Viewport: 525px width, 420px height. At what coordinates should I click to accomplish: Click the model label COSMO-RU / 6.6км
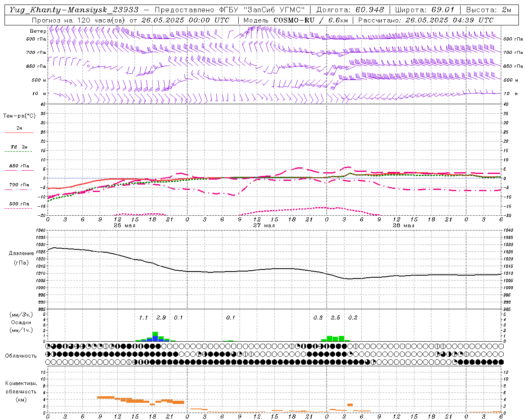(x=310, y=20)
